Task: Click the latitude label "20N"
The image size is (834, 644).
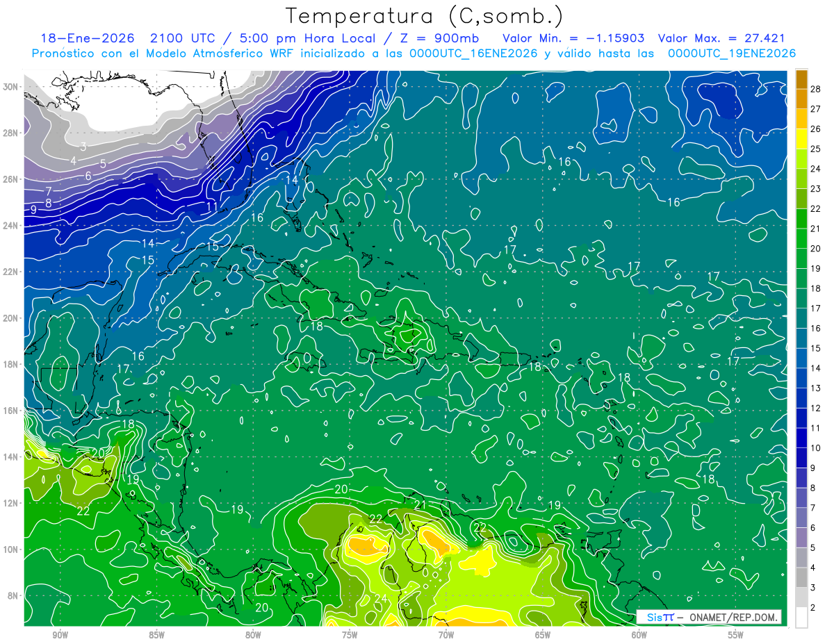Action: click(10, 318)
